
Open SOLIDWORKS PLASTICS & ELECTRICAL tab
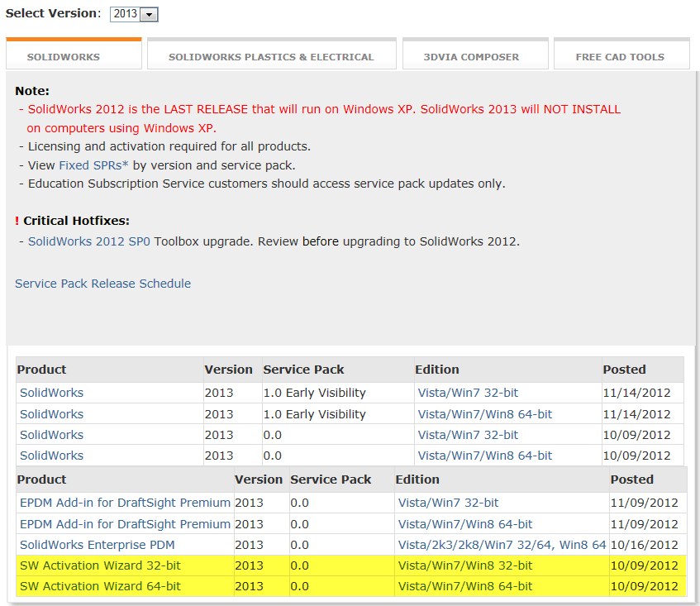click(x=271, y=57)
